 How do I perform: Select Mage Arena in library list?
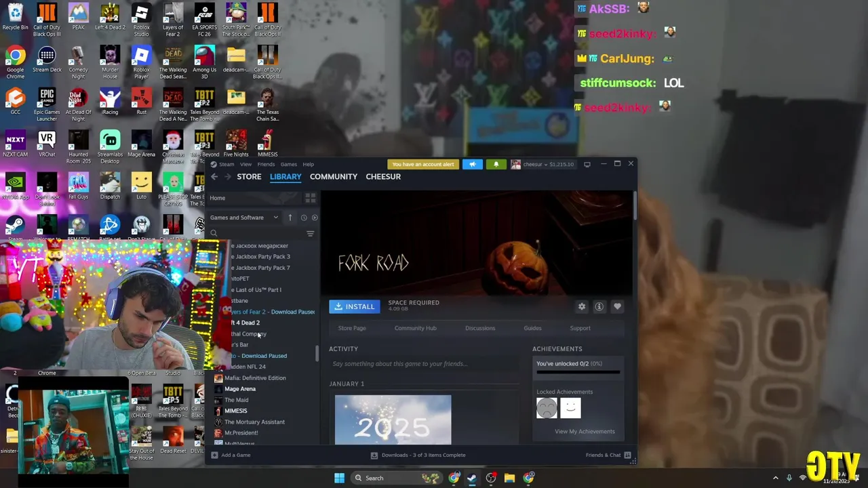(240, 389)
